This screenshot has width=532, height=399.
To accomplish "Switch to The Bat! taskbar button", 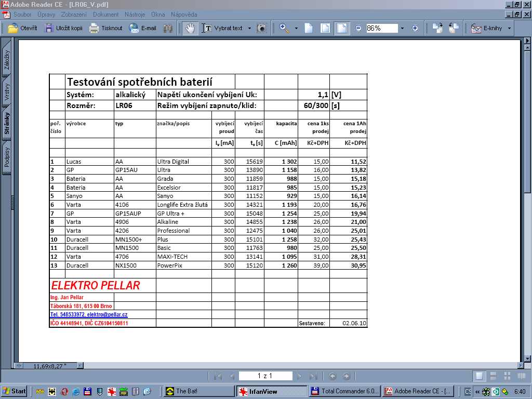I will coord(199,391).
